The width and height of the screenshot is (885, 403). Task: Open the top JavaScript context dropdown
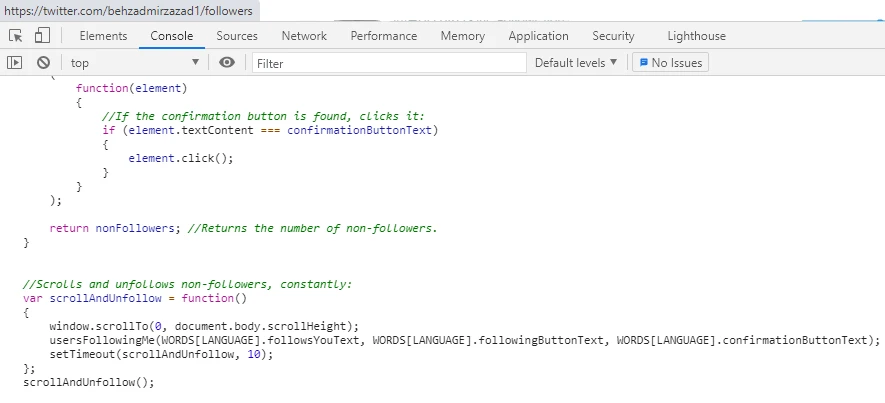[134, 62]
